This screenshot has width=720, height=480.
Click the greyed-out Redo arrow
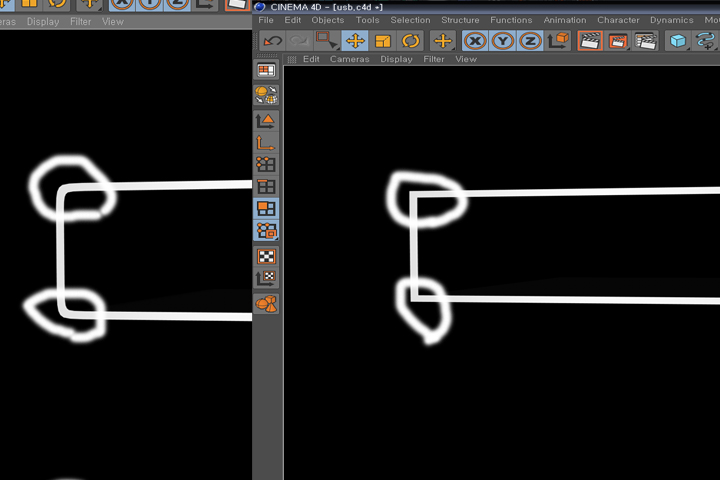tap(299, 41)
